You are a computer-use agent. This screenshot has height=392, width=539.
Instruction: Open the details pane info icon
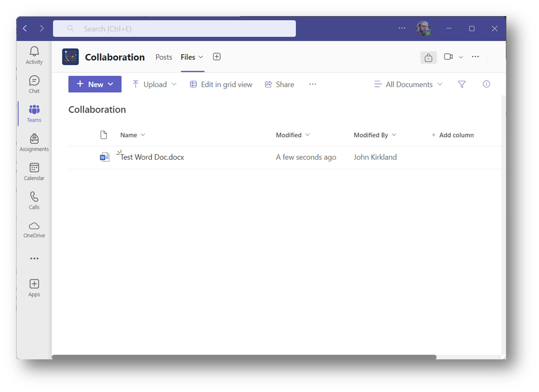click(x=486, y=84)
